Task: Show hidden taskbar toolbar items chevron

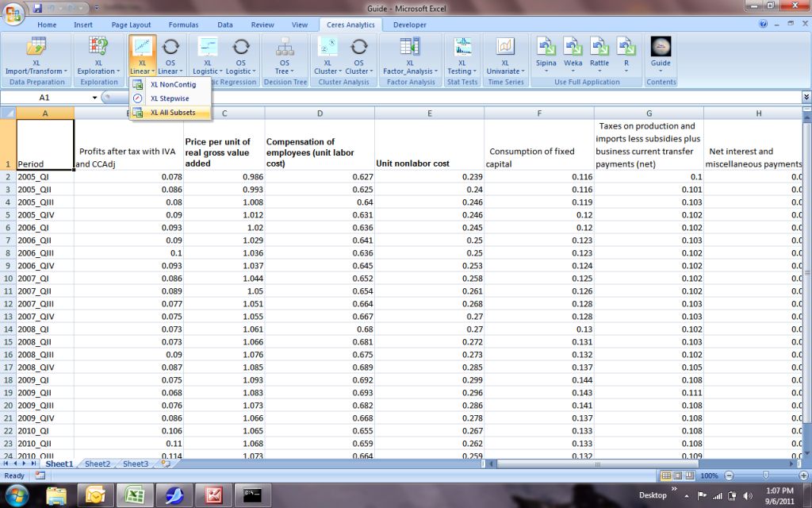Action: point(674,489)
